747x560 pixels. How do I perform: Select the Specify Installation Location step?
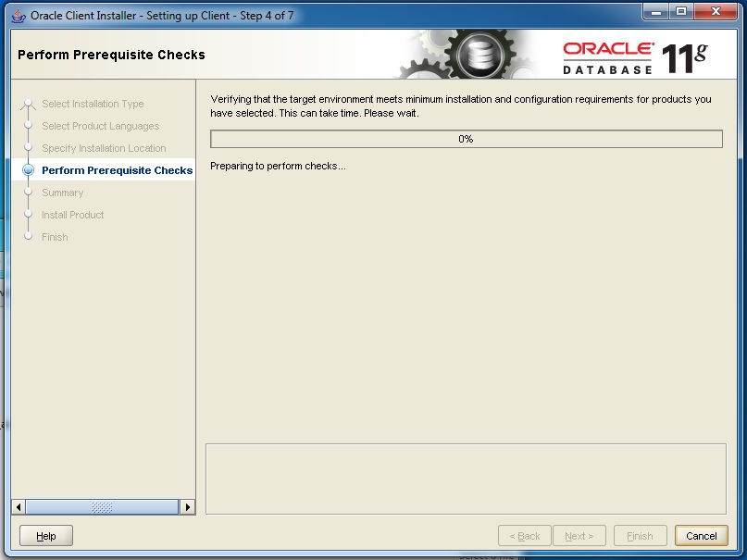tap(104, 148)
